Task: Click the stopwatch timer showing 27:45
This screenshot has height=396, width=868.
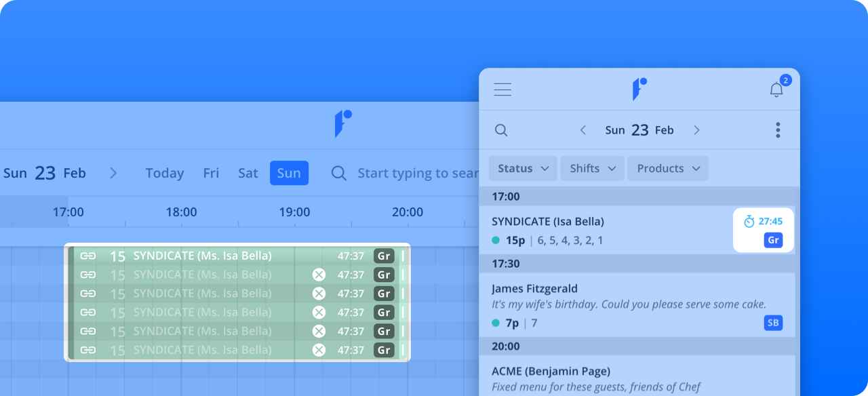Action: 763,222
